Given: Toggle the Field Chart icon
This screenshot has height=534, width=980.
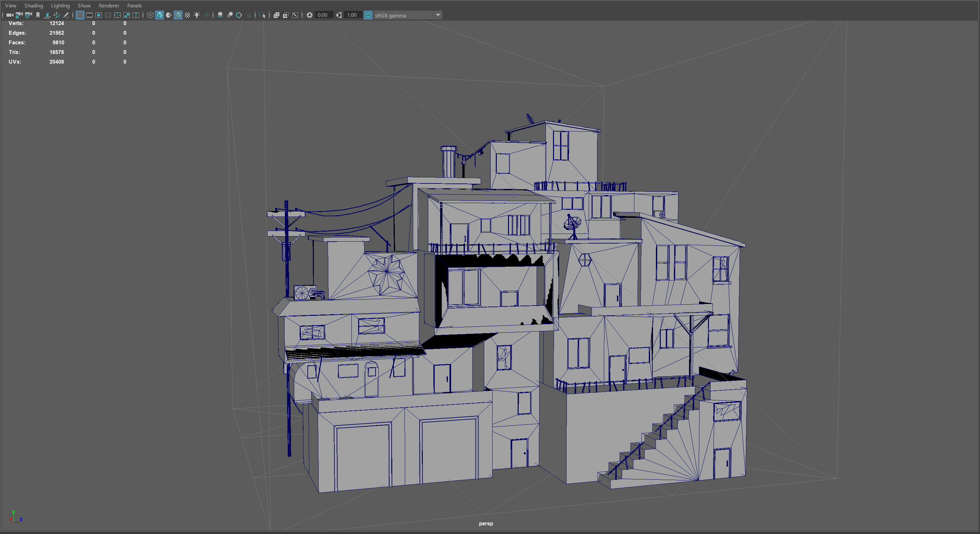Looking at the screenshot, I should [117, 15].
